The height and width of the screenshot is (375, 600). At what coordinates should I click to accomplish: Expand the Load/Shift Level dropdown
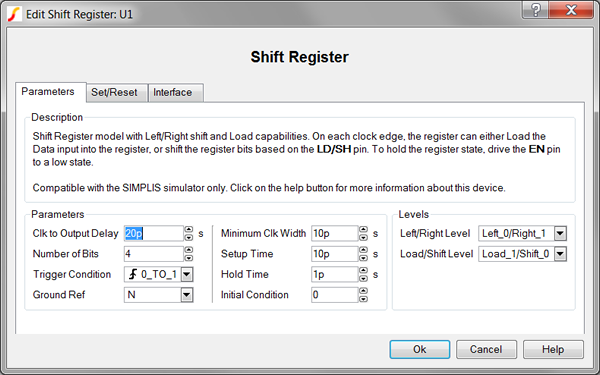click(x=560, y=254)
